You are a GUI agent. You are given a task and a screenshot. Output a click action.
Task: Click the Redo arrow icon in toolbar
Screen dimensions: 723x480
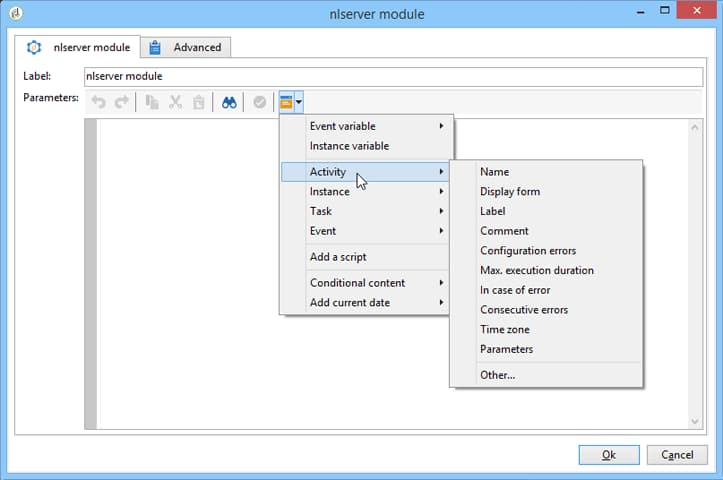point(121,102)
